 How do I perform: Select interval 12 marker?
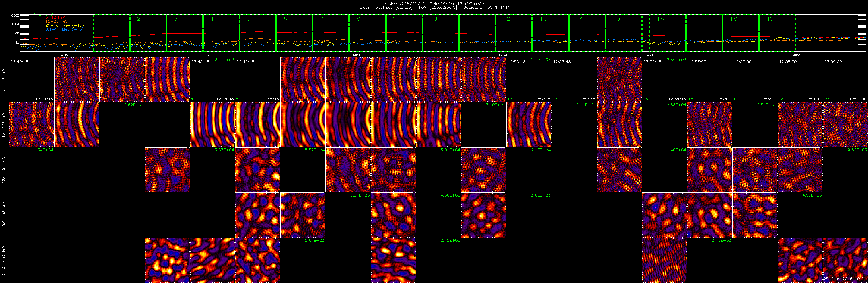pos(506,19)
